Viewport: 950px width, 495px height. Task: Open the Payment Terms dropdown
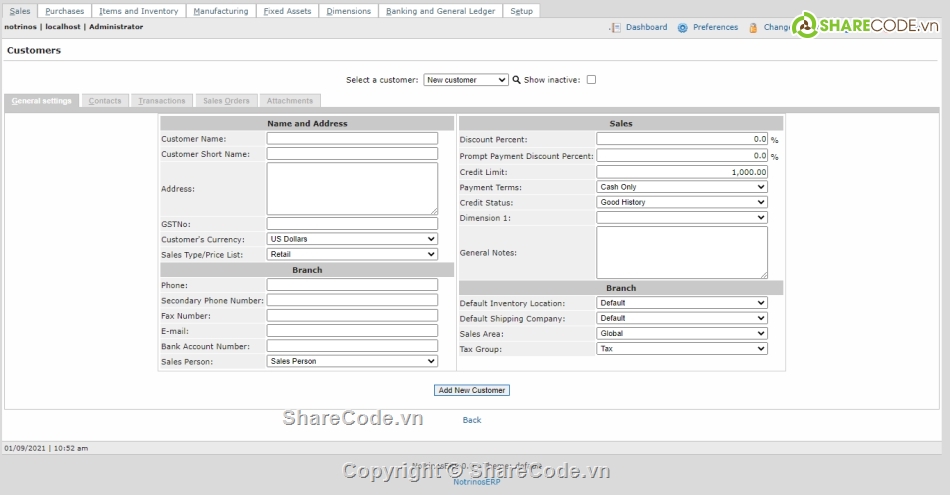[x=682, y=187]
